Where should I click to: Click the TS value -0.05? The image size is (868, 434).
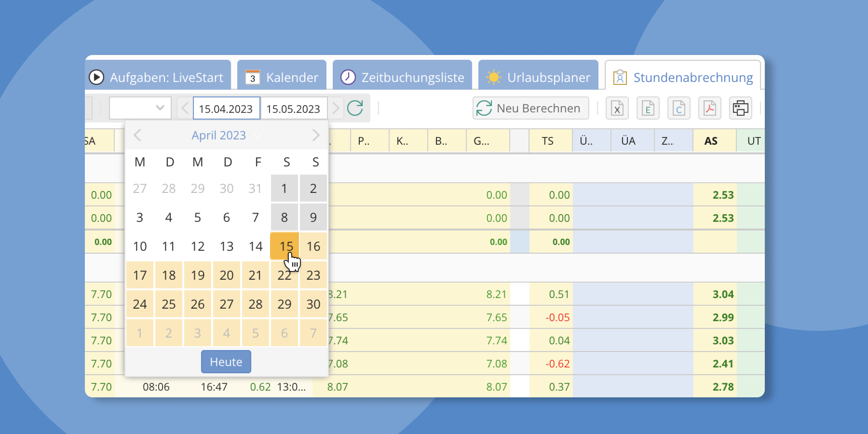pyautogui.click(x=557, y=317)
